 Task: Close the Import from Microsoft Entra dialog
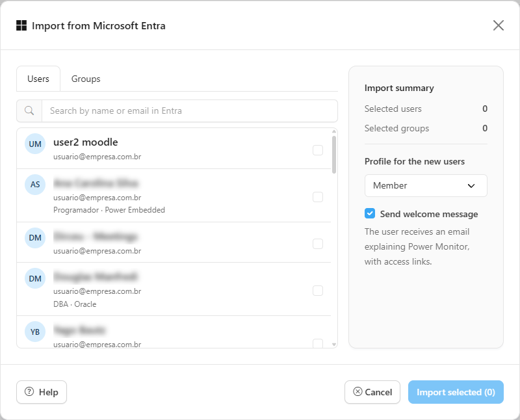(498, 25)
